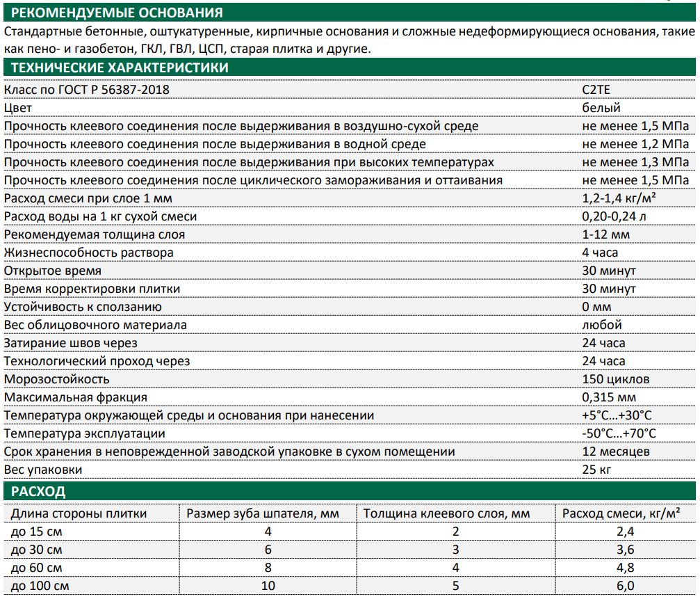Select the Вес упаковки 25 кг value
Viewport: 700px width, 599px height.
[x=596, y=470]
